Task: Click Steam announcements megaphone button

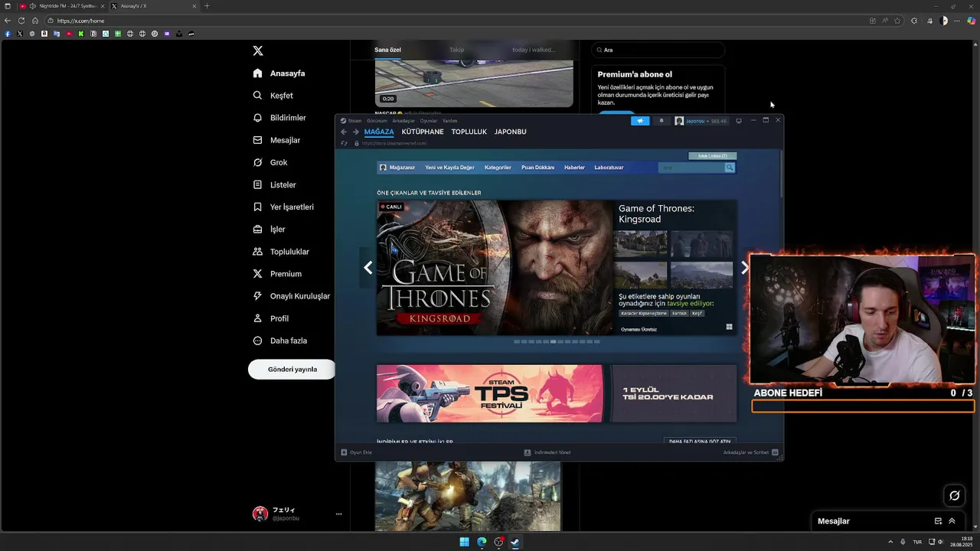Action: [640, 121]
